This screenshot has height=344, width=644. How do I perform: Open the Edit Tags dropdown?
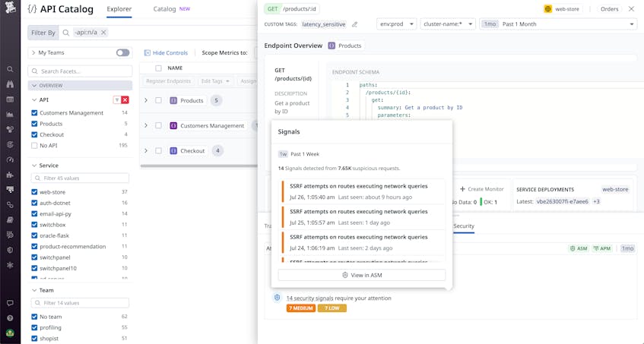(x=215, y=81)
